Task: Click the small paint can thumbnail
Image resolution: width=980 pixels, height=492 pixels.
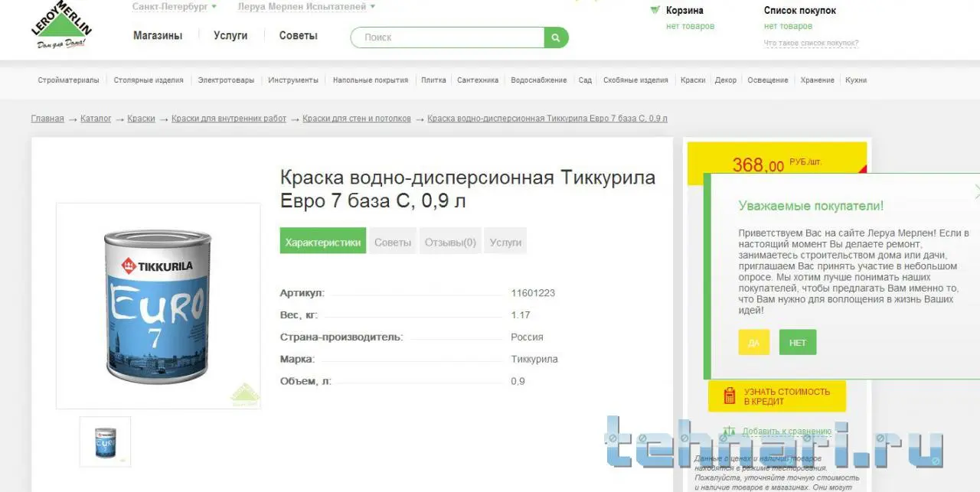Action: 105,441
